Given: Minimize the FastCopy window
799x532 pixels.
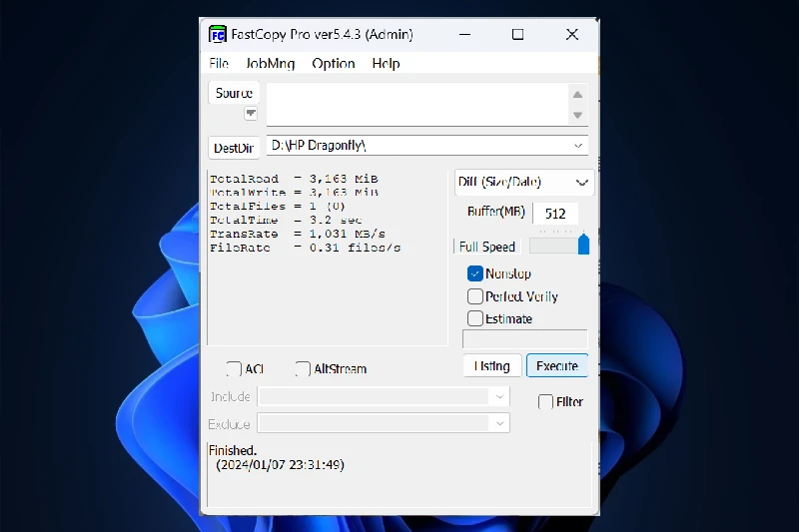Looking at the screenshot, I should tap(464, 35).
